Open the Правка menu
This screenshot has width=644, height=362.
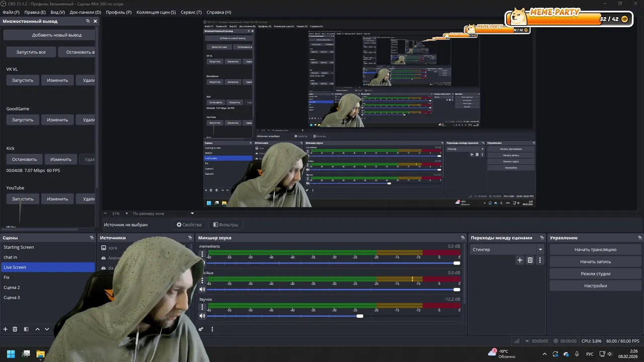click(35, 12)
